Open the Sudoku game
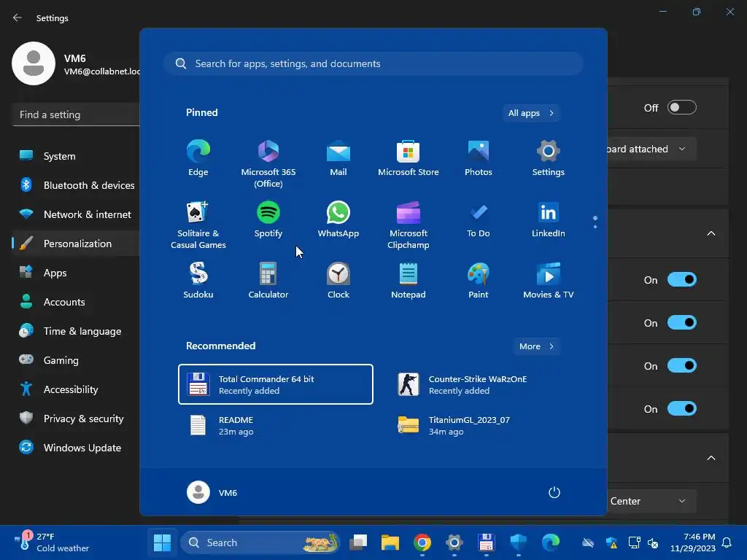The height and width of the screenshot is (560, 747). (x=198, y=281)
